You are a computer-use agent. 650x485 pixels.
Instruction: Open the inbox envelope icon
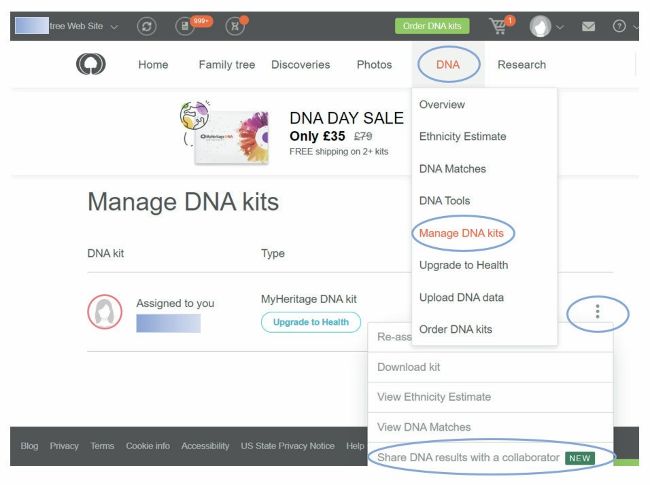(x=588, y=27)
